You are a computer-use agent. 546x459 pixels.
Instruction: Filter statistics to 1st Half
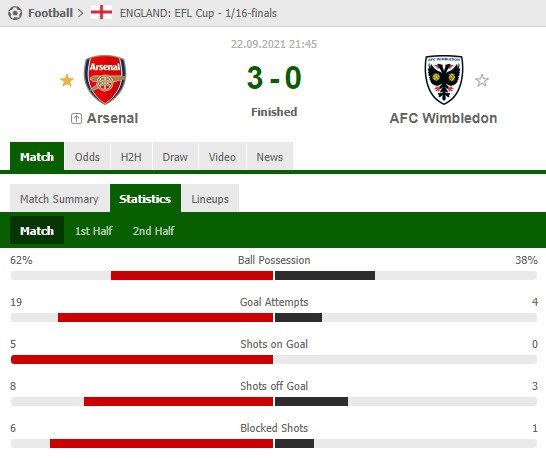pos(94,231)
